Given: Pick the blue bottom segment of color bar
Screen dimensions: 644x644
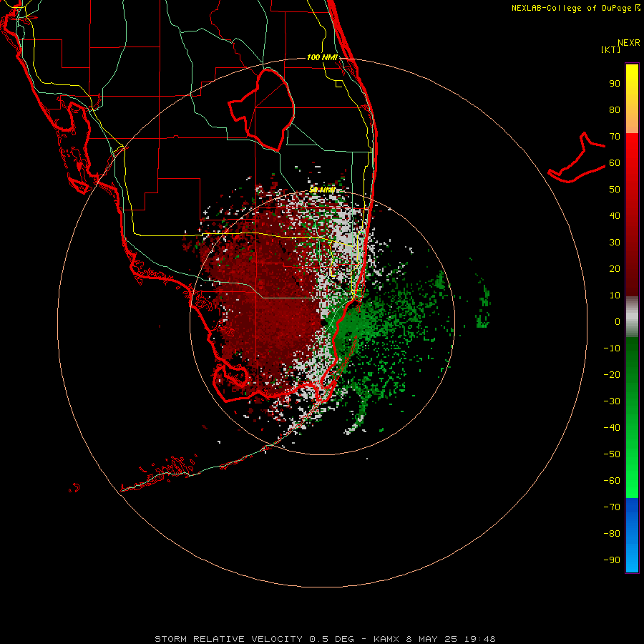Looking at the screenshot, I should point(632,535).
